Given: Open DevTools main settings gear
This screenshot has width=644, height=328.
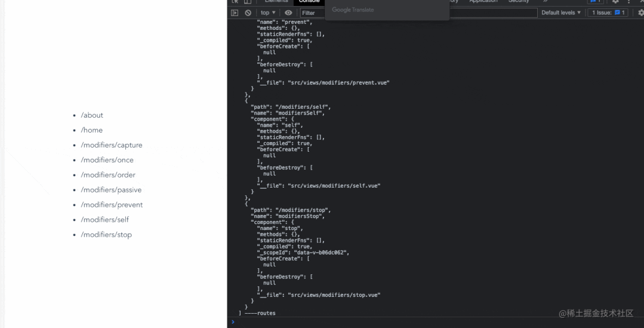Looking at the screenshot, I should point(615,2).
